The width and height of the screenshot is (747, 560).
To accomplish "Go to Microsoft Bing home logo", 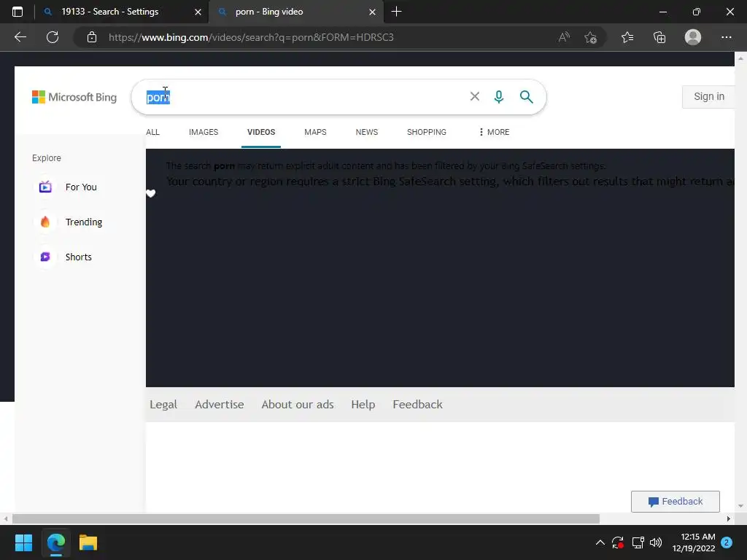I will [74, 97].
